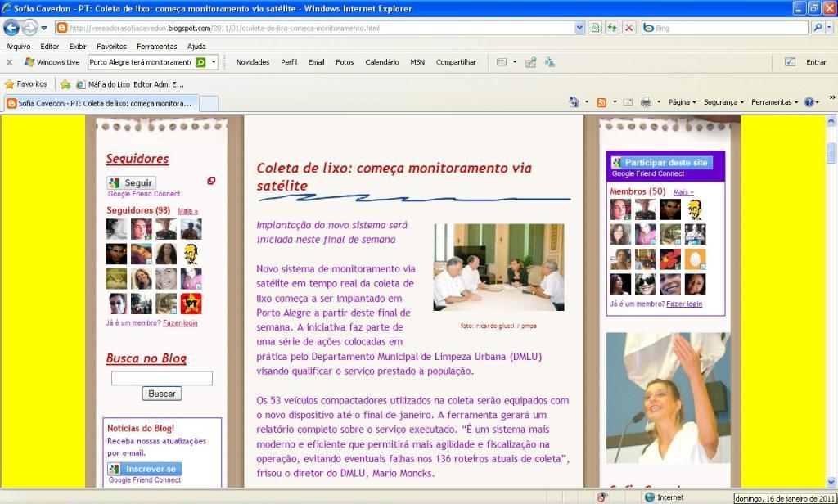Expand the Print options dropdown arrow
This screenshot has width=838, height=504.
click(659, 102)
